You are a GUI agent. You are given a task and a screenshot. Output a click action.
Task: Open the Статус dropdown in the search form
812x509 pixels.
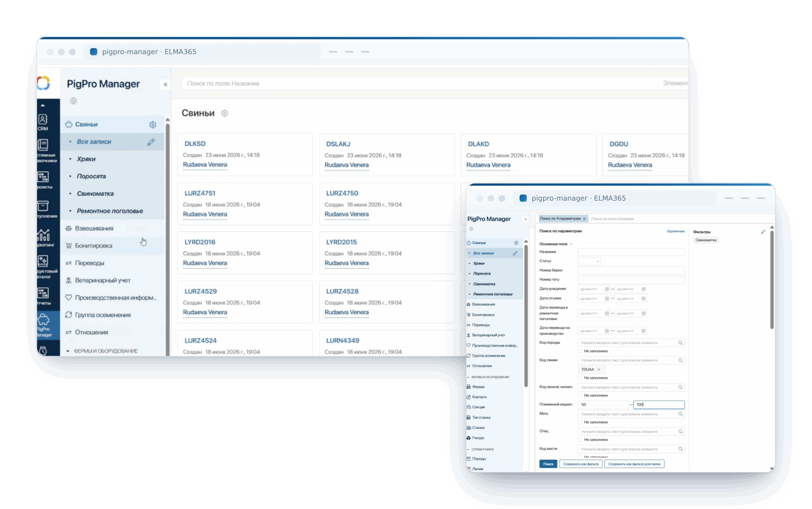pyautogui.click(x=589, y=261)
